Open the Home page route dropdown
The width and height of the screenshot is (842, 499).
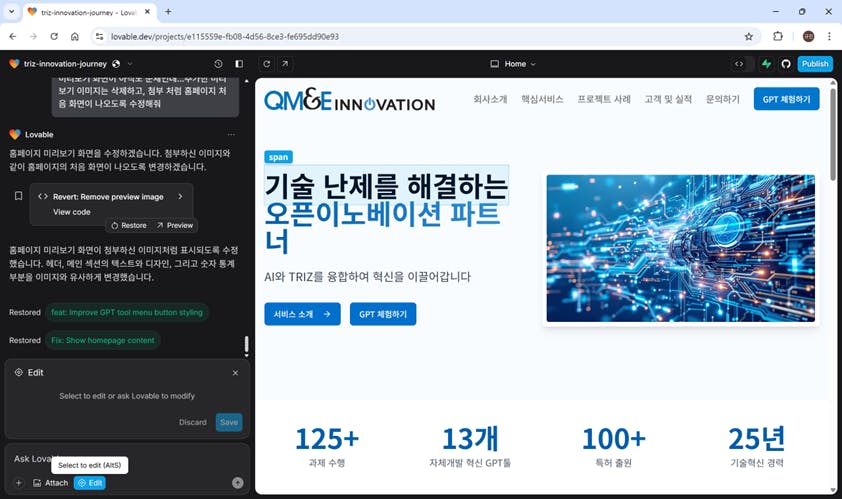[513, 63]
